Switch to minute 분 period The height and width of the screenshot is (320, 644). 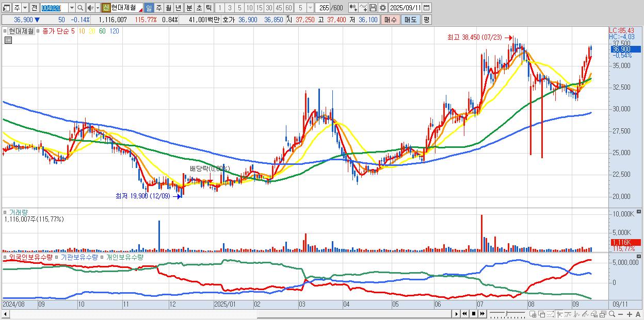point(189,8)
